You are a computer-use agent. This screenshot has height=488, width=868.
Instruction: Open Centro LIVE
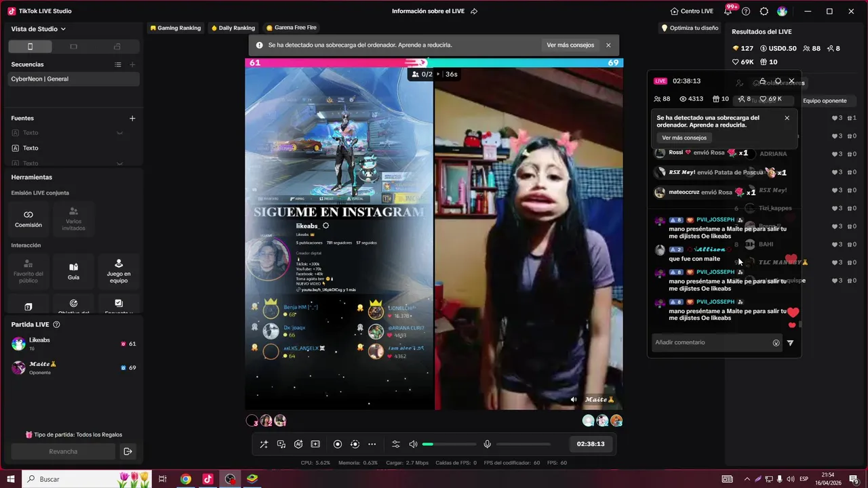pyautogui.click(x=692, y=12)
